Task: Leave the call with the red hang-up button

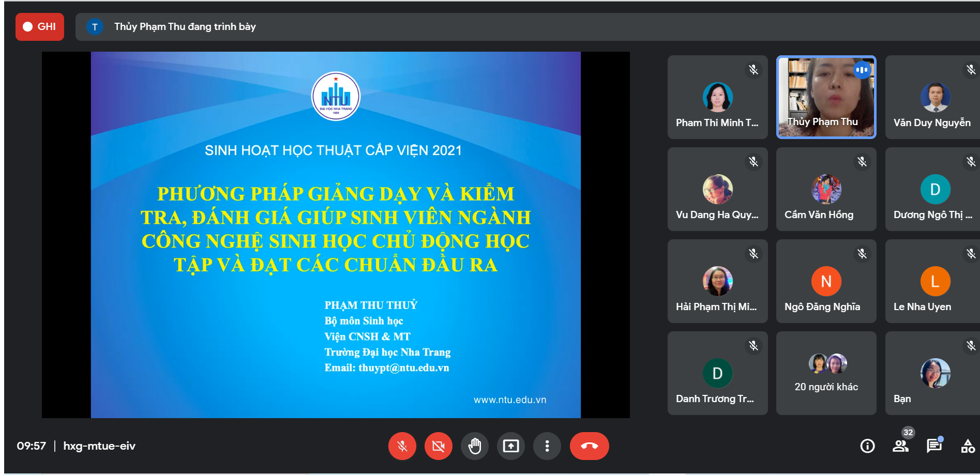Action: (x=589, y=446)
